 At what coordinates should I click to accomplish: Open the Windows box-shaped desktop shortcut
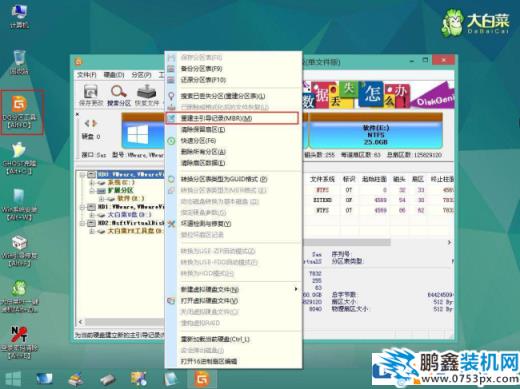[19, 251]
